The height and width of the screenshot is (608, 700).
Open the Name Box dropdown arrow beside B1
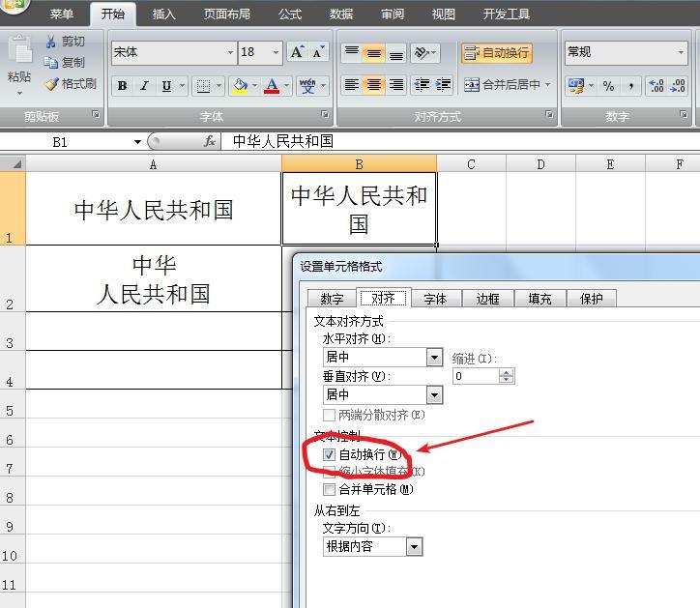coord(137,142)
